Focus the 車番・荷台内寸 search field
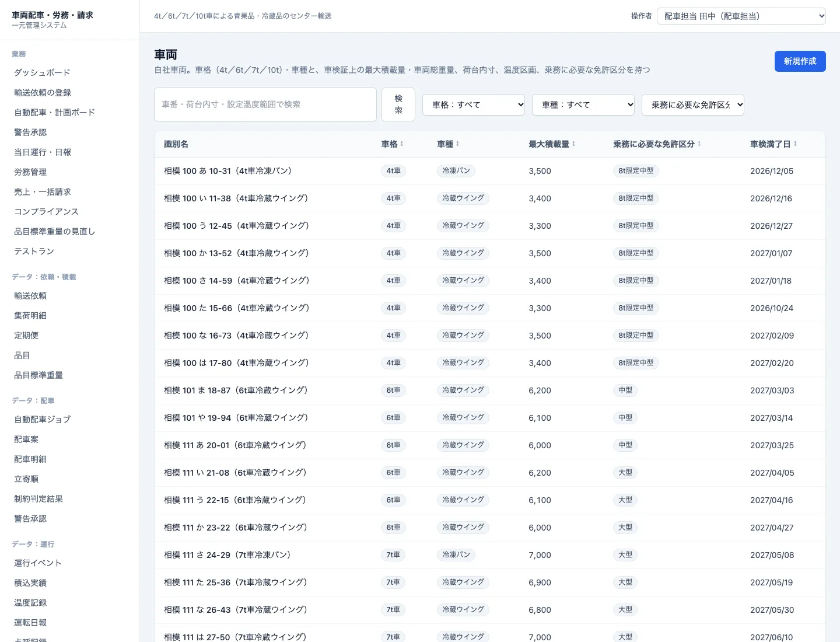 (x=265, y=104)
